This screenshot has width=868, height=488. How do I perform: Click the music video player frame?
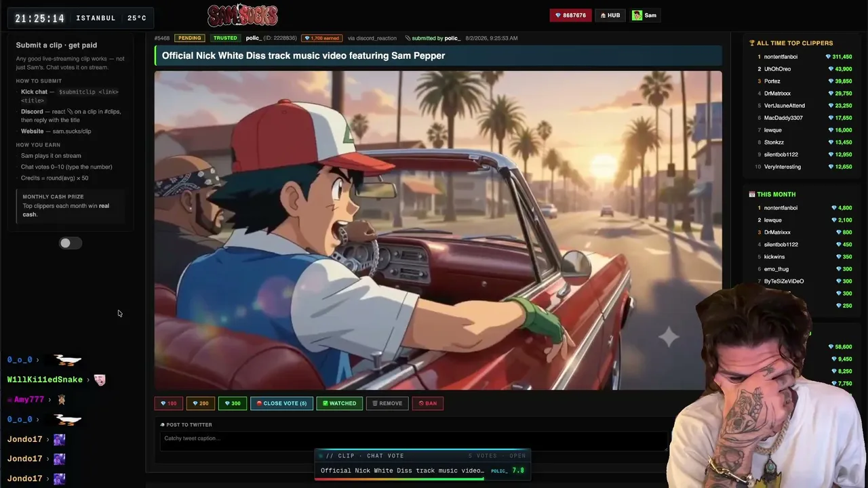tap(438, 230)
